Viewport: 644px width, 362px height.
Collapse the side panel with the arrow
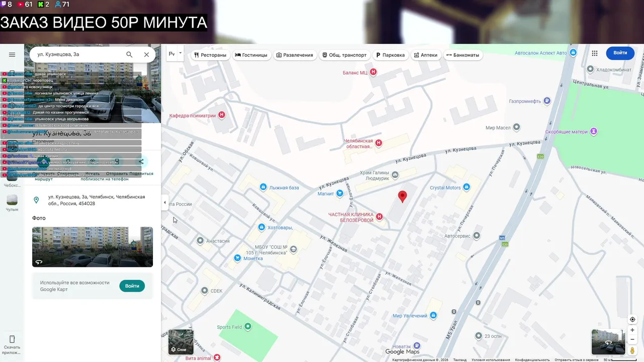point(165,203)
